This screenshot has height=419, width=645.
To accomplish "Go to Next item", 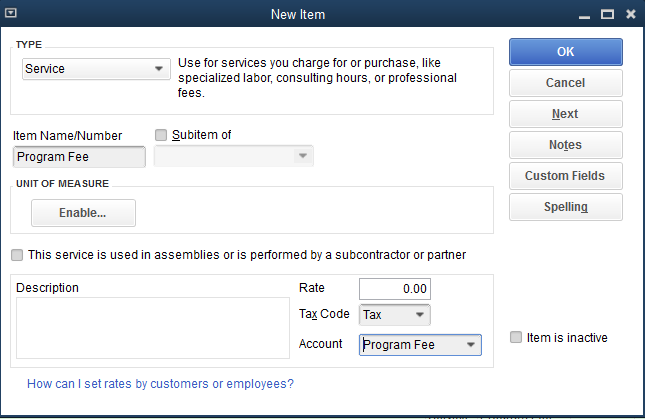I will 566,114.
